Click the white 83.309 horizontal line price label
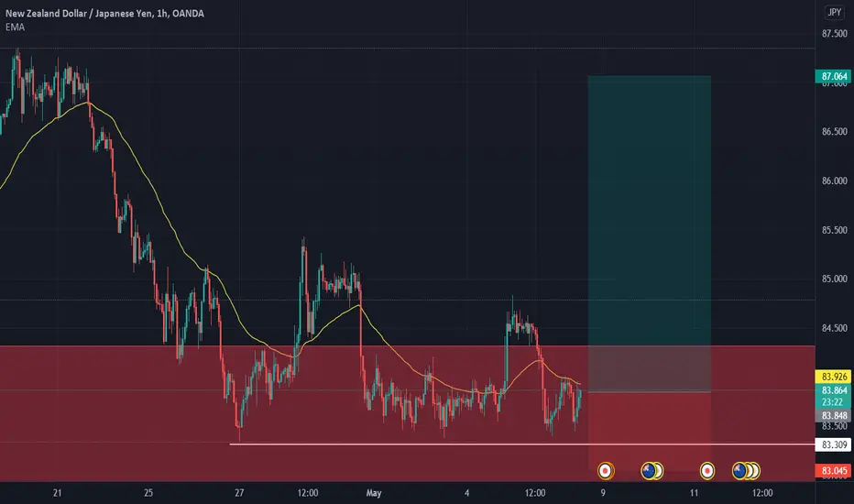The width and height of the screenshot is (854, 504). [833, 444]
